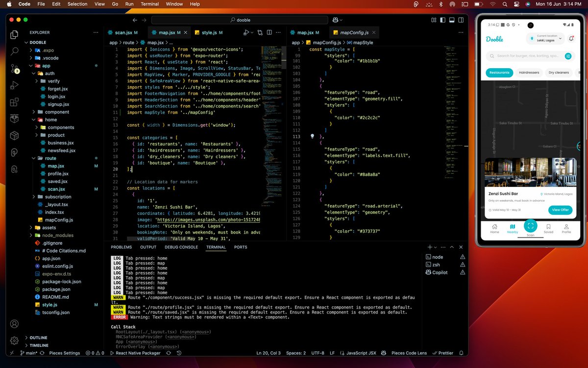588x368 pixels.
Task: Open the Terminal menu in menu bar
Action: click(149, 4)
